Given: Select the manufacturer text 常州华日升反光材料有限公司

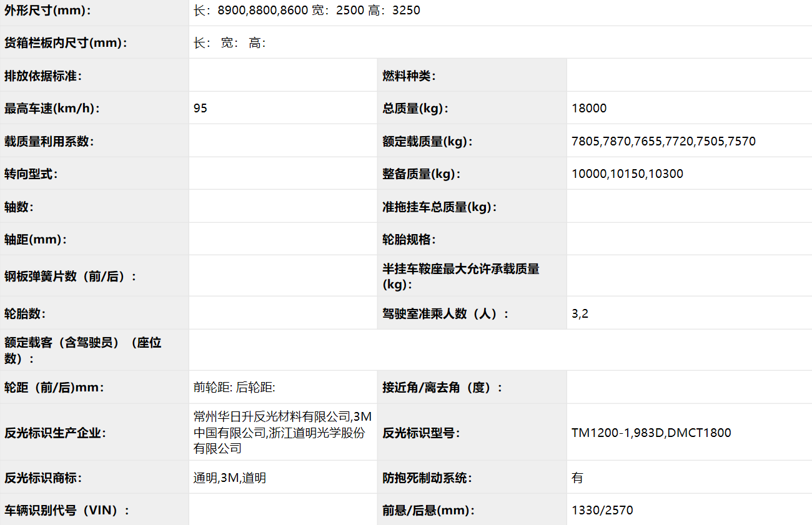Looking at the screenshot, I should point(274,417).
